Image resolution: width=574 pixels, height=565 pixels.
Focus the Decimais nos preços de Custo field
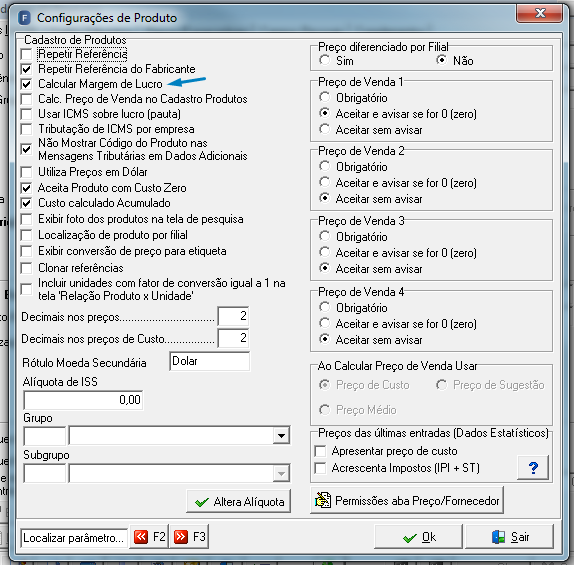click(x=234, y=338)
